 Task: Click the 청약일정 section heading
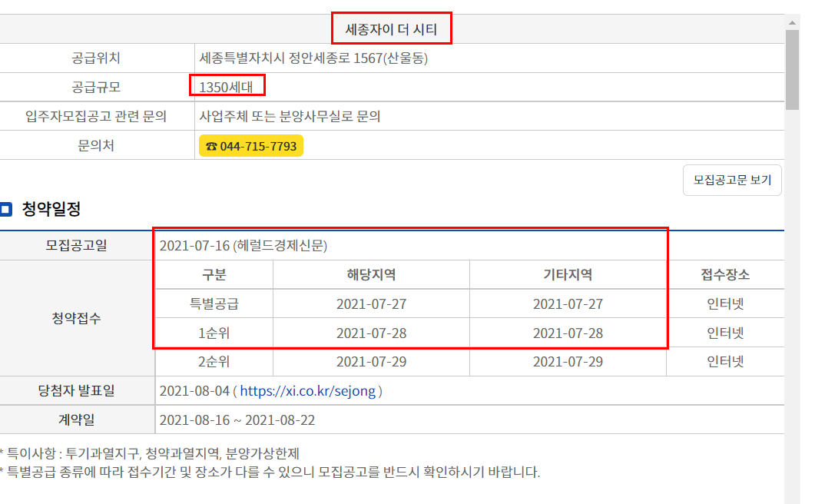(x=51, y=209)
